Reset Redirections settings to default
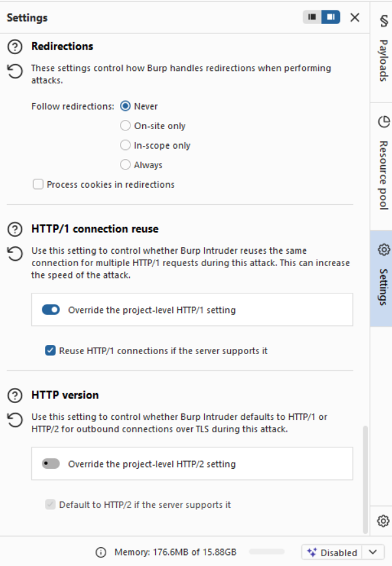The height and width of the screenshot is (566, 392). (x=15, y=71)
